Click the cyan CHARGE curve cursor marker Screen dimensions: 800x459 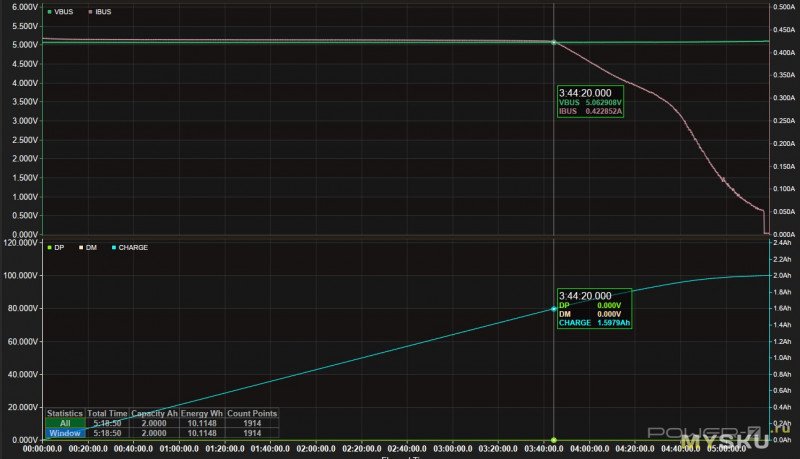pyautogui.click(x=554, y=309)
